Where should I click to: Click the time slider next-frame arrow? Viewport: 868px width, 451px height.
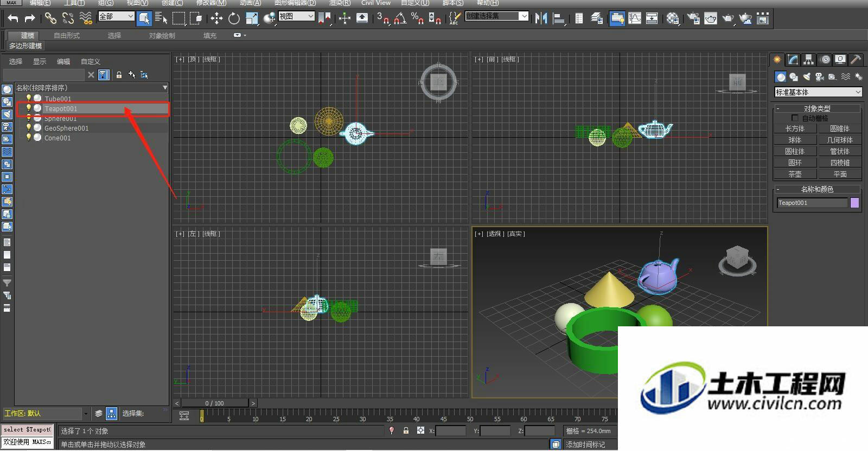click(x=253, y=403)
